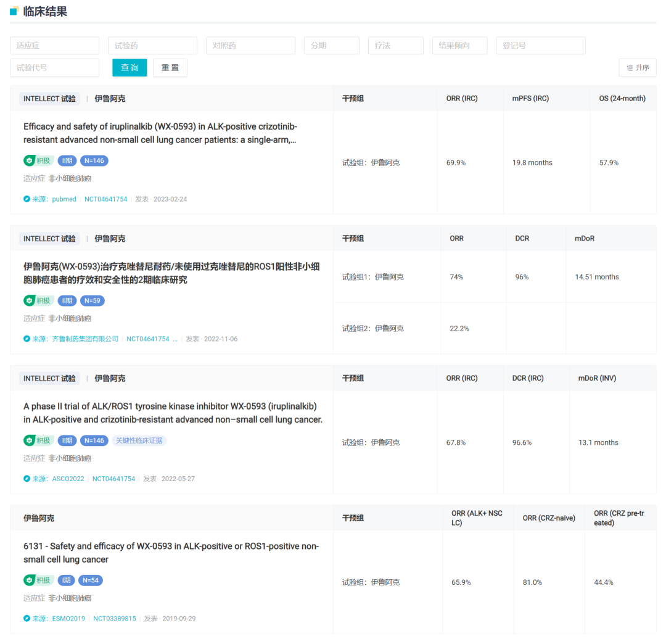Image resolution: width=666 pixels, height=644 pixels.
Task: Click INTELLECT 试验 tag on the N=59 ROS1 study card
Action: pos(49,239)
